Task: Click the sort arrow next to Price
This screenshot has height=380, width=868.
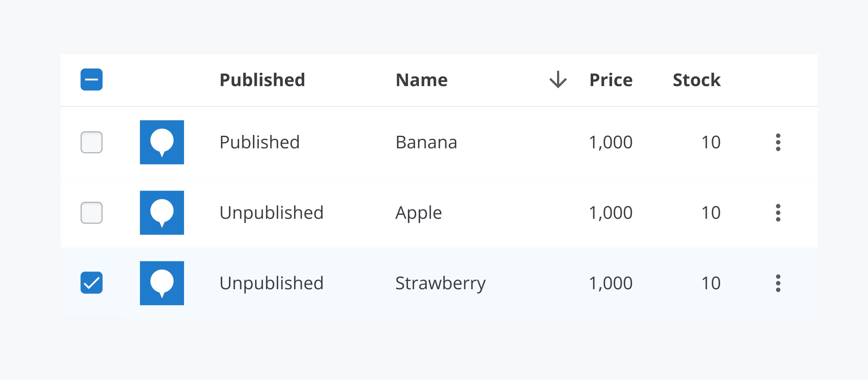Action: pyautogui.click(x=558, y=79)
